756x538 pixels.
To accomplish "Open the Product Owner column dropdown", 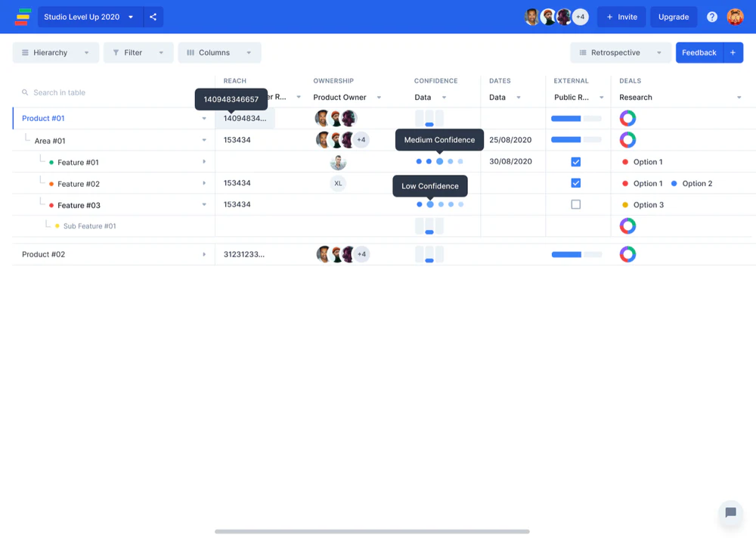I will click(379, 98).
